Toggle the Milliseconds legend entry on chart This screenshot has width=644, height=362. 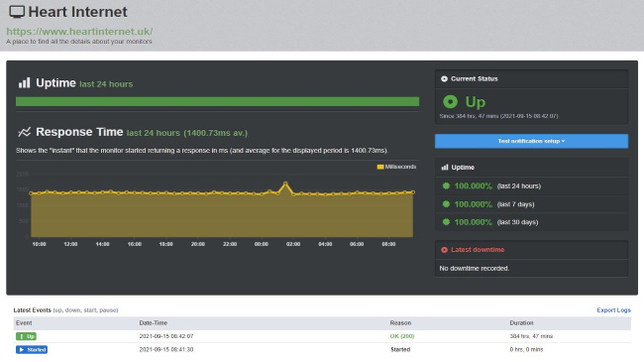(x=396, y=167)
